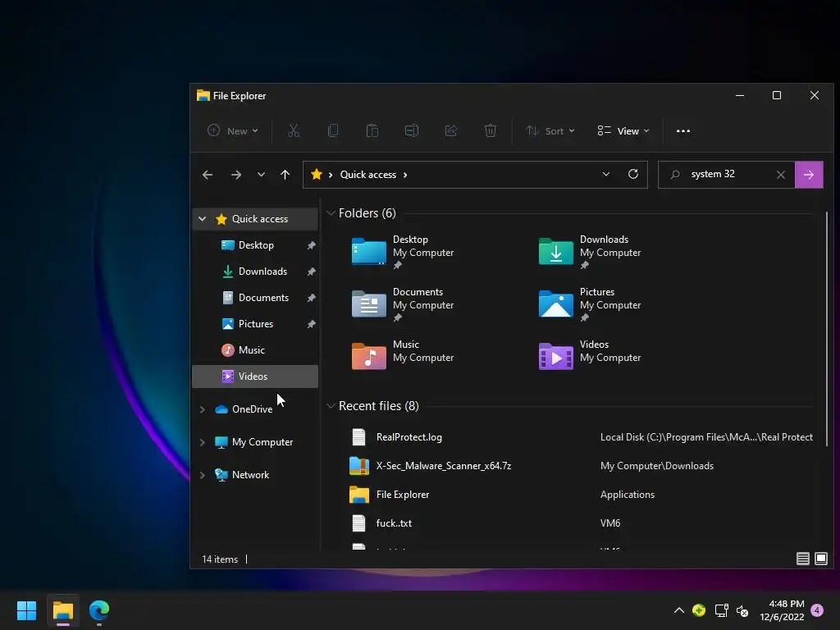Go forward with the right arrow
Viewport: 840px width, 630px height.
pos(235,175)
